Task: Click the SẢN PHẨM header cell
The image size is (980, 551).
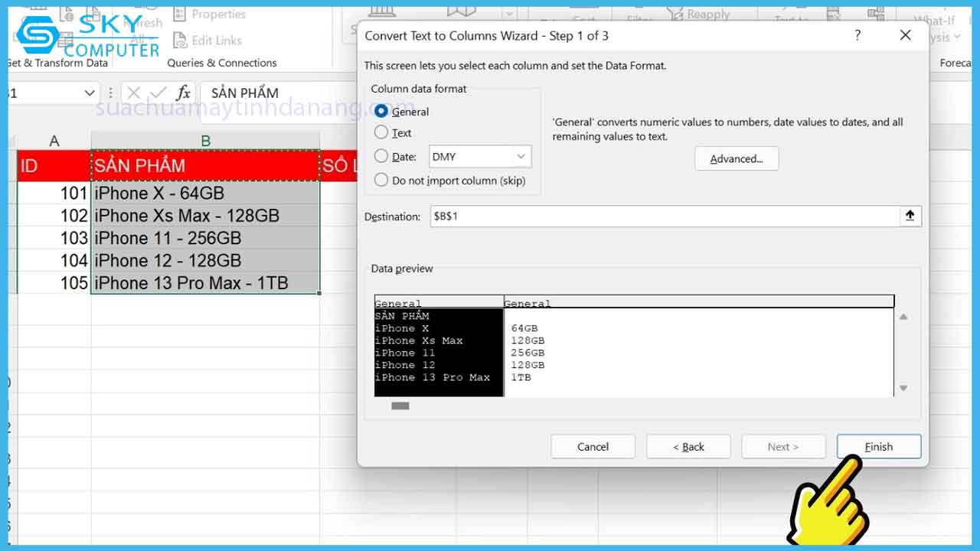Action: 205,165
